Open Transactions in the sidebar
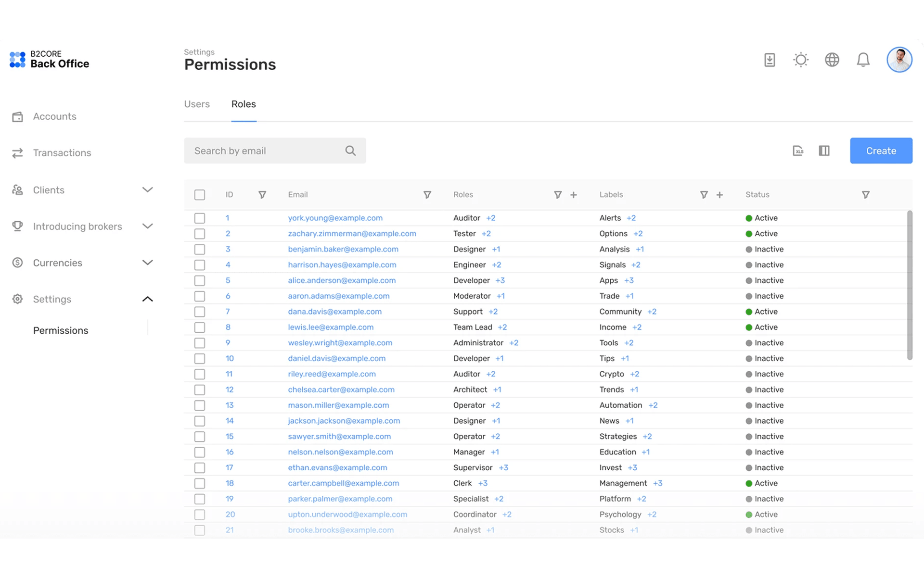Viewport: 924px width, 578px height. 62,153
